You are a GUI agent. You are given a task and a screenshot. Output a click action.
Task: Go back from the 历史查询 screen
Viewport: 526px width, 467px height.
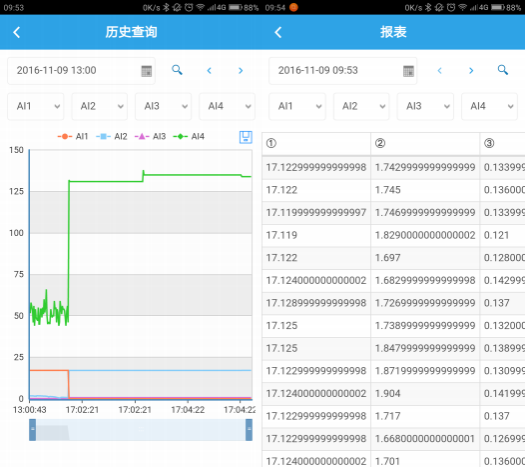(x=16, y=32)
